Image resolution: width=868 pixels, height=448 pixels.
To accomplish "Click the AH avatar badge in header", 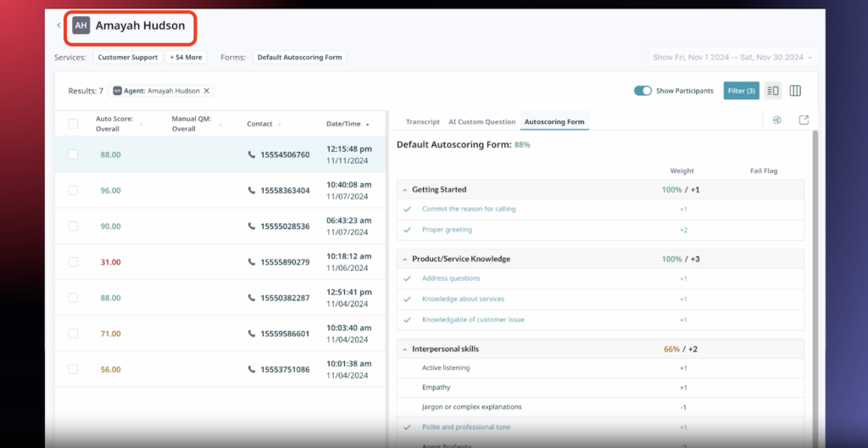I will 81,25.
